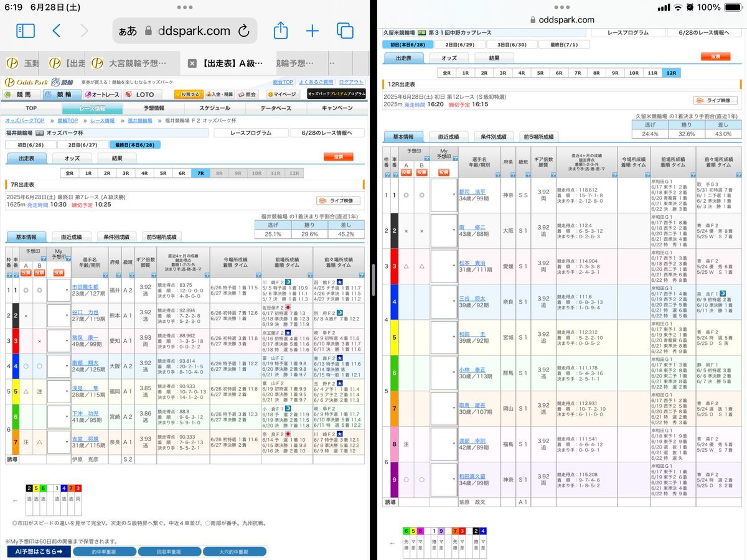Switch to 前5場所成績 tab in left window

pyautogui.click(x=162, y=237)
